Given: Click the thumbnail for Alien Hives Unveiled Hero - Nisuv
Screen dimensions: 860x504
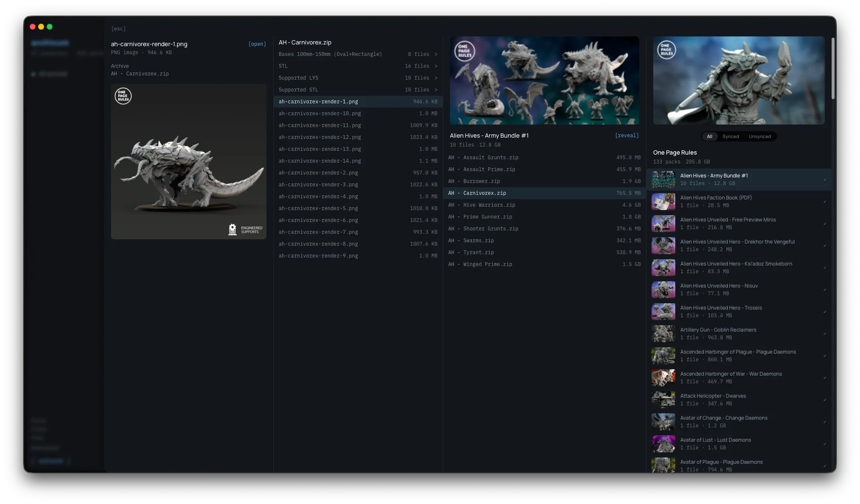Looking at the screenshot, I should point(663,290).
